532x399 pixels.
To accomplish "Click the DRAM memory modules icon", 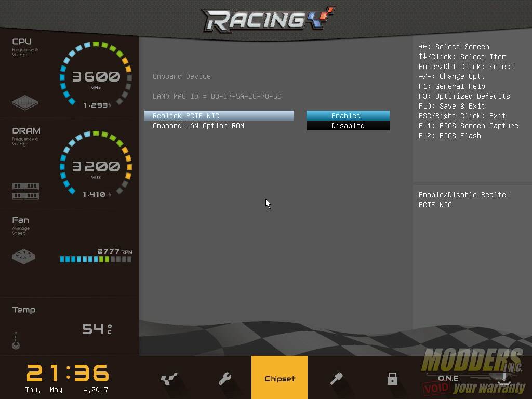I will point(25,191).
